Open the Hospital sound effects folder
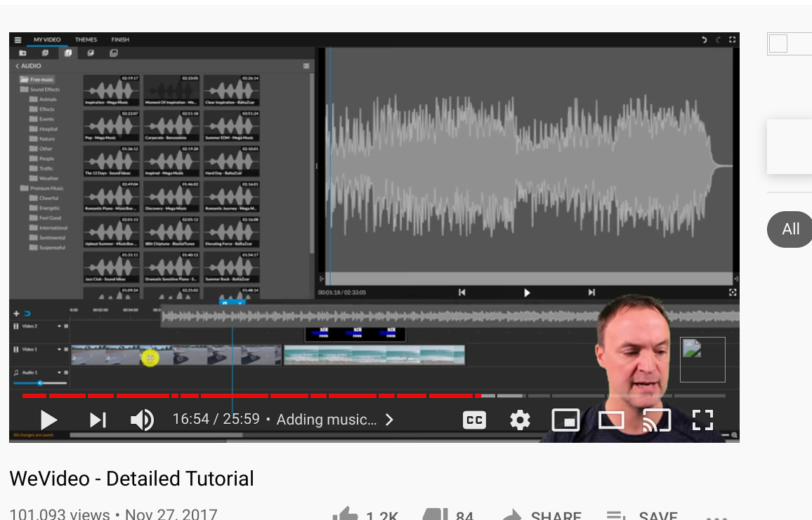Image resolution: width=812 pixels, height=520 pixels. [44, 129]
